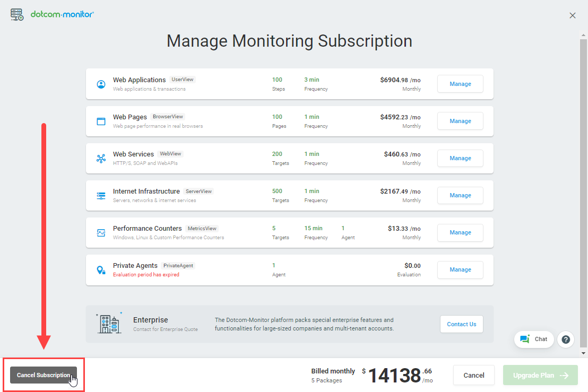
Task: Click the UserView tag
Action: [x=183, y=80]
